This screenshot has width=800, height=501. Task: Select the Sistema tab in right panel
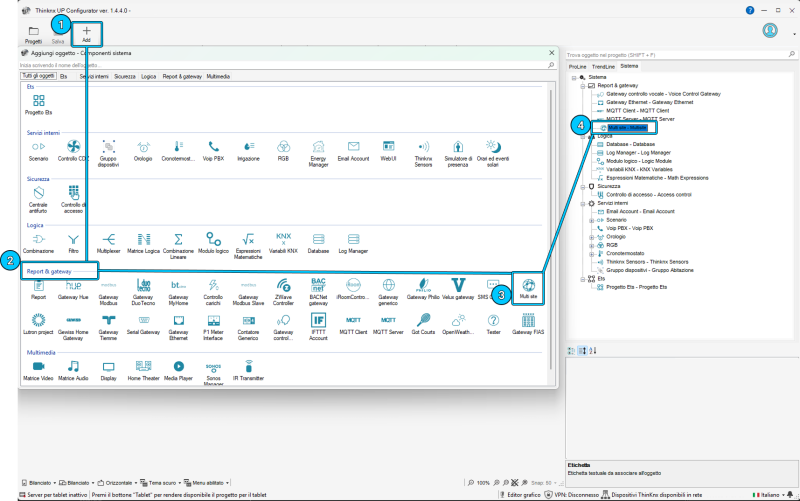click(629, 66)
